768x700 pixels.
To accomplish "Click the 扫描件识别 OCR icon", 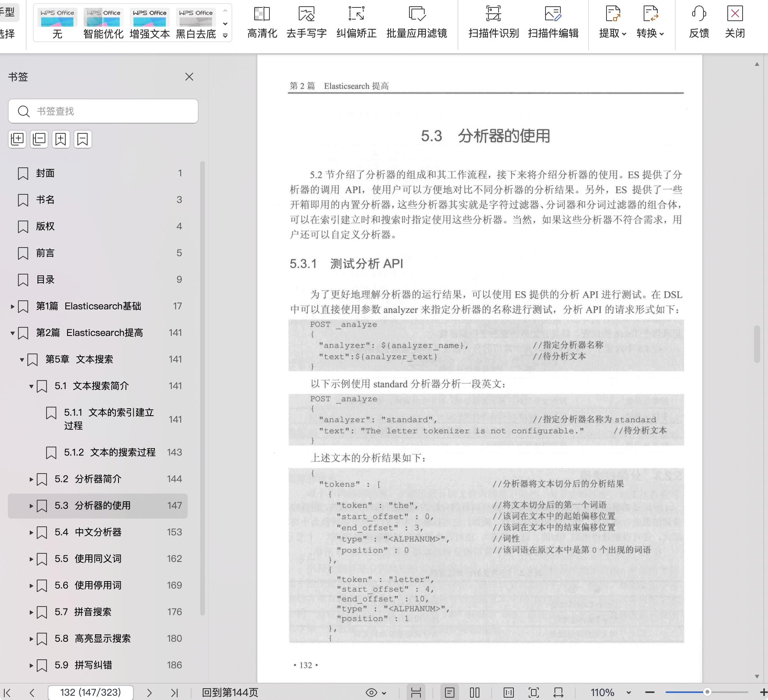I will (x=493, y=14).
